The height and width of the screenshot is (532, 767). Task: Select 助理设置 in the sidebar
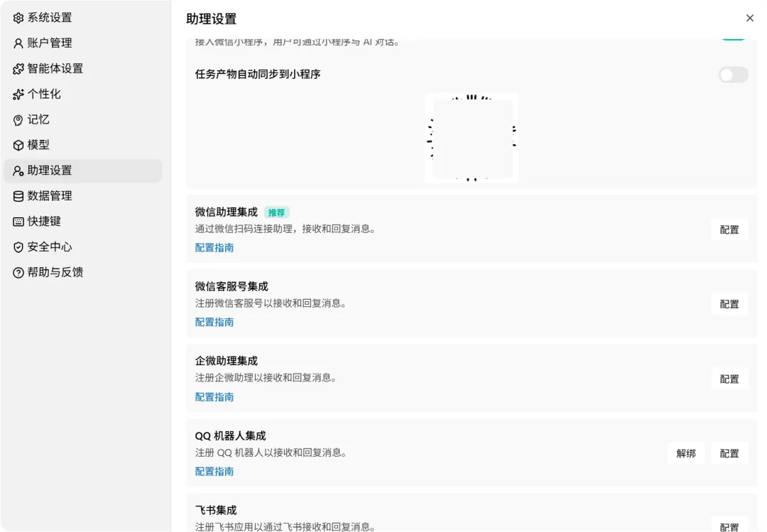tap(82, 170)
